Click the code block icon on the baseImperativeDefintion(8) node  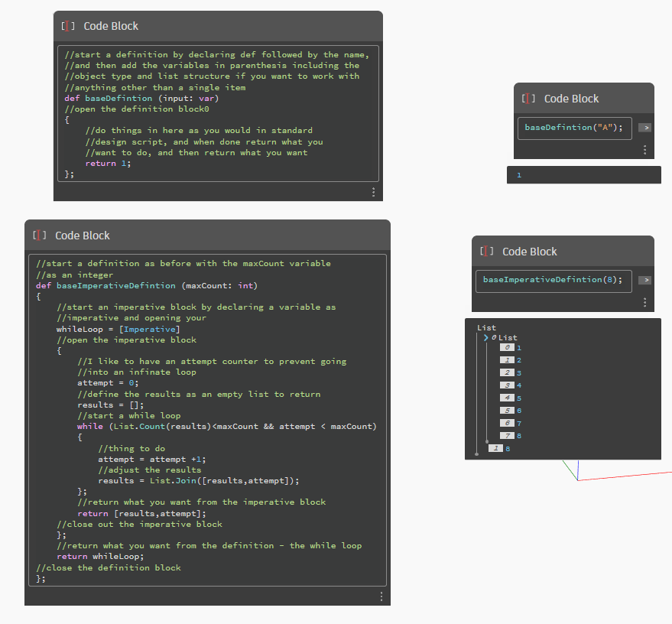coord(487,251)
